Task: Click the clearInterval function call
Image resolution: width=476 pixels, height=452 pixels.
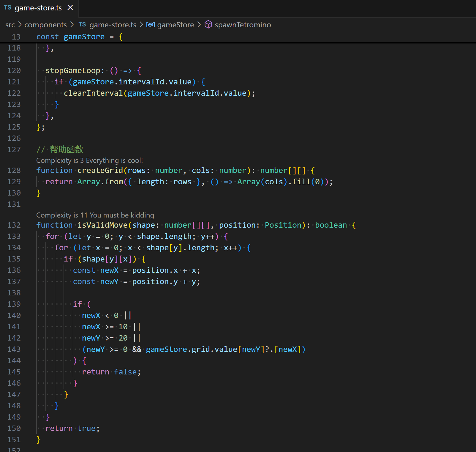Action: [93, 93]
